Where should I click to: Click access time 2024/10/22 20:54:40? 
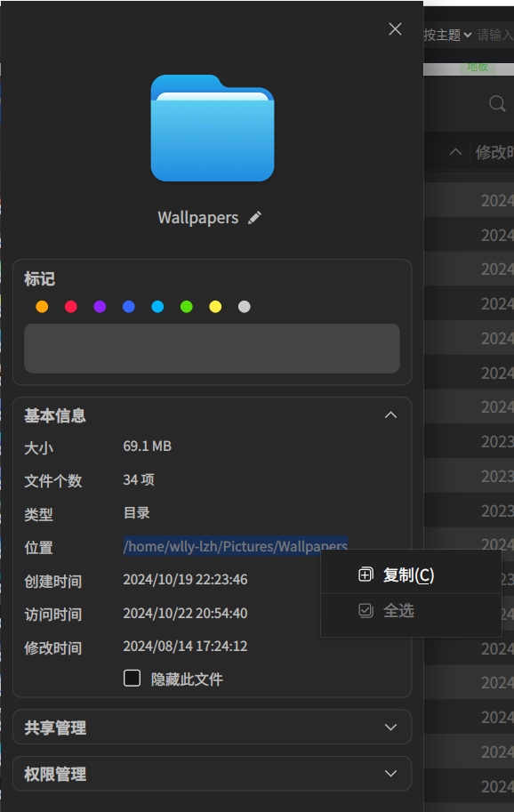point(185,613)
